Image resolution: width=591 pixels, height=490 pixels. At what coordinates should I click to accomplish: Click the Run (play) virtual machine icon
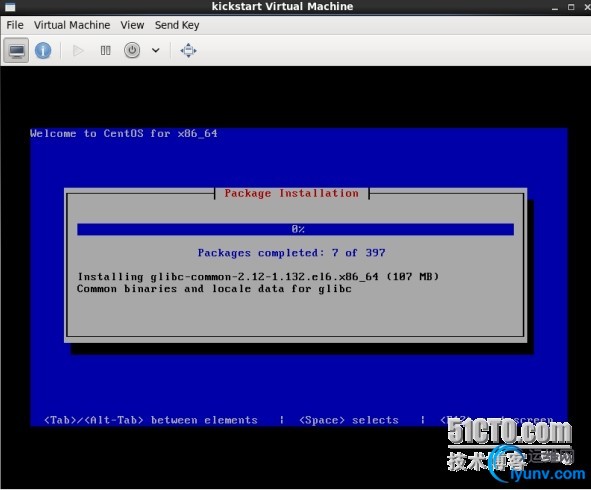tap(78, 50)
